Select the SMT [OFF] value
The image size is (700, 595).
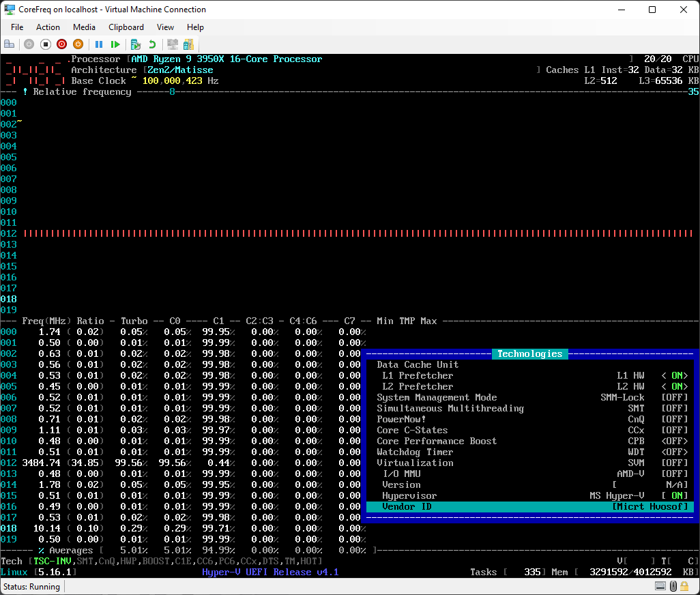(x=675, y=409)
